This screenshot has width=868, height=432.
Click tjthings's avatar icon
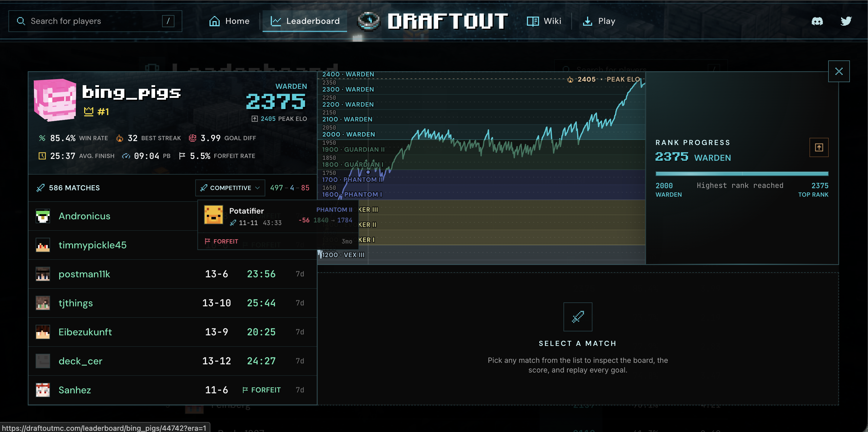43,303
